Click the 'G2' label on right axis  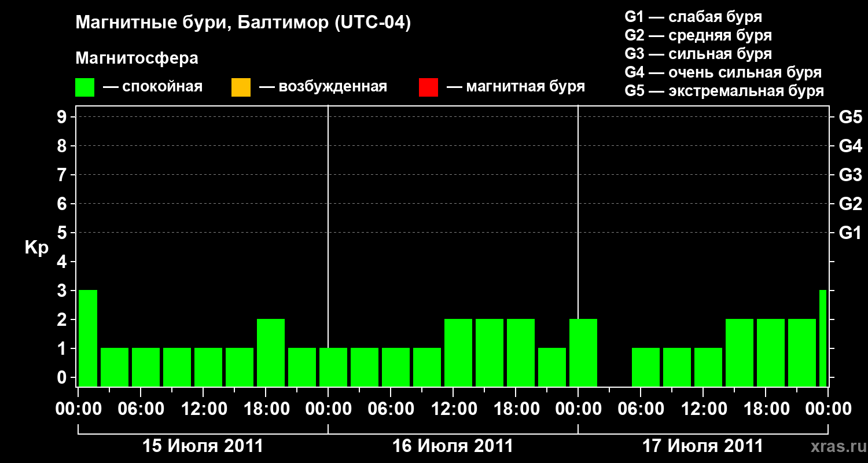pos(850,204)
